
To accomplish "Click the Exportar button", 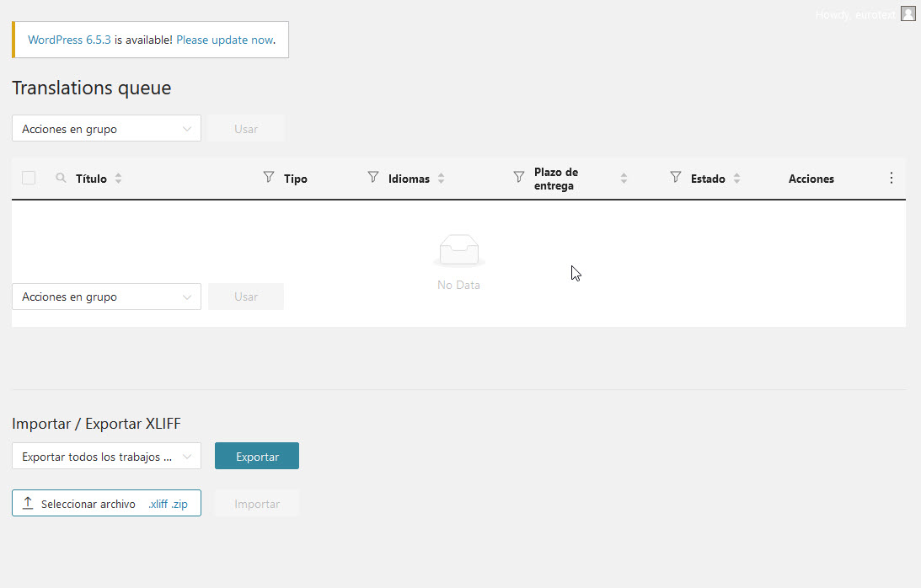I will click(x=257, y=457).
